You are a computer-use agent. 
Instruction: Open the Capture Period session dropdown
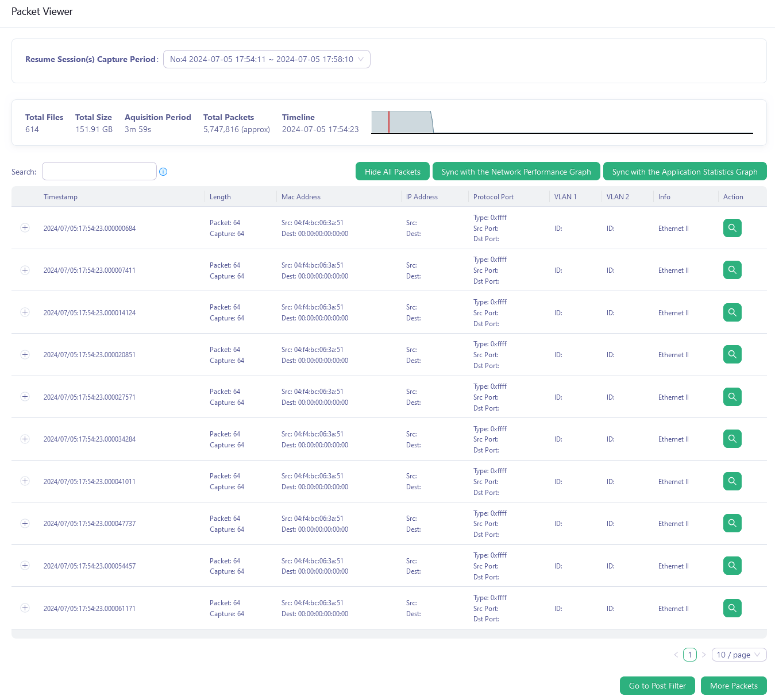[267, 59]
